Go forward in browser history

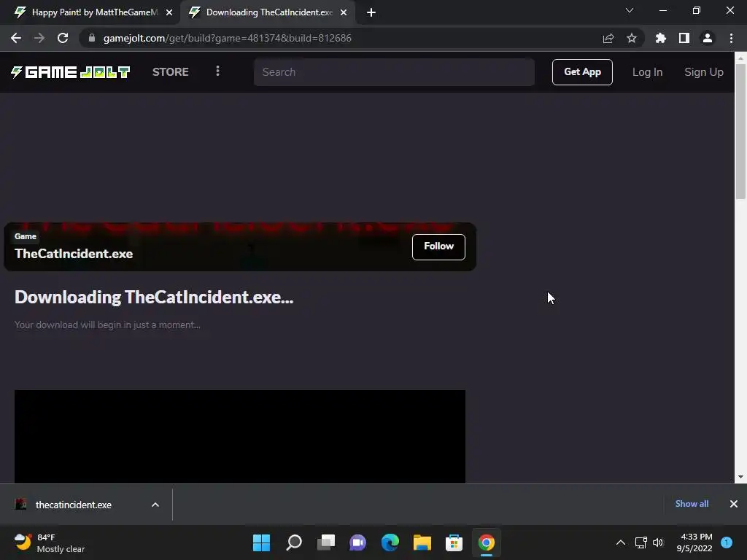coord(39,38)
